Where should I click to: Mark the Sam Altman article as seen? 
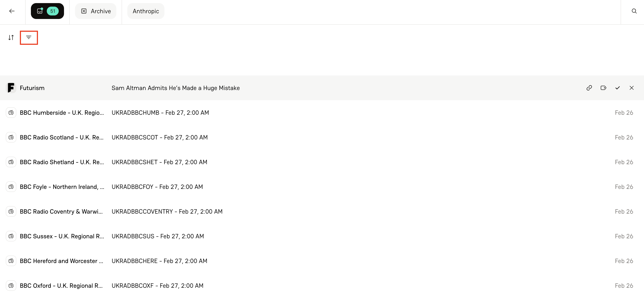tap(618, 88)
